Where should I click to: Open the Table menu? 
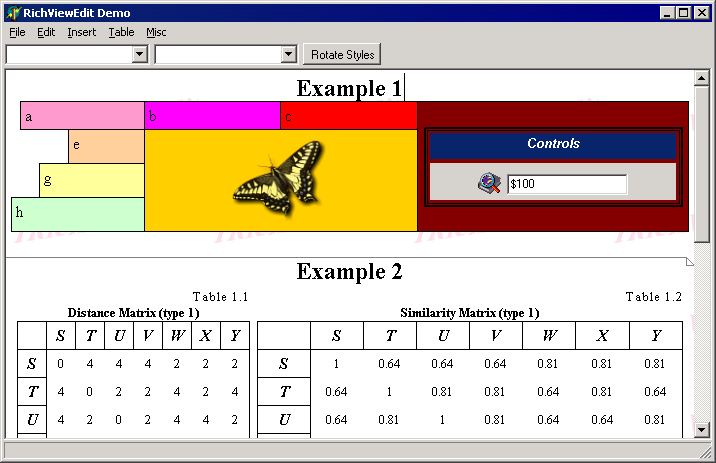(121, 32)
